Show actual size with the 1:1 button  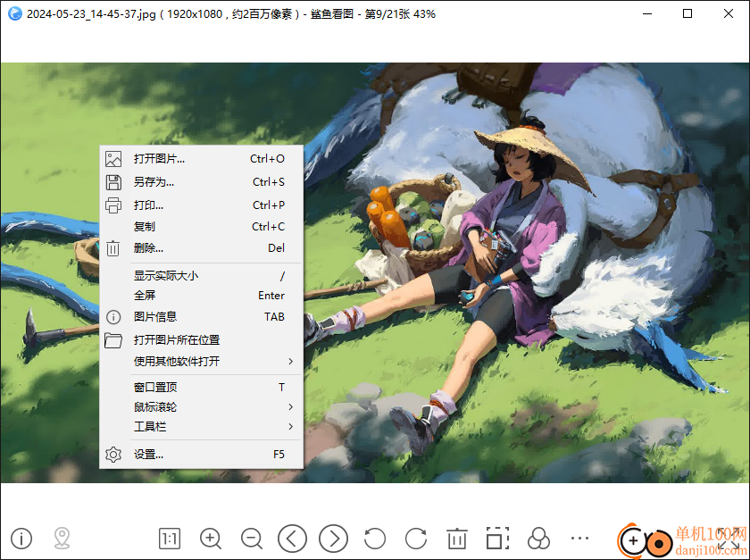click(x=170, y=539)
